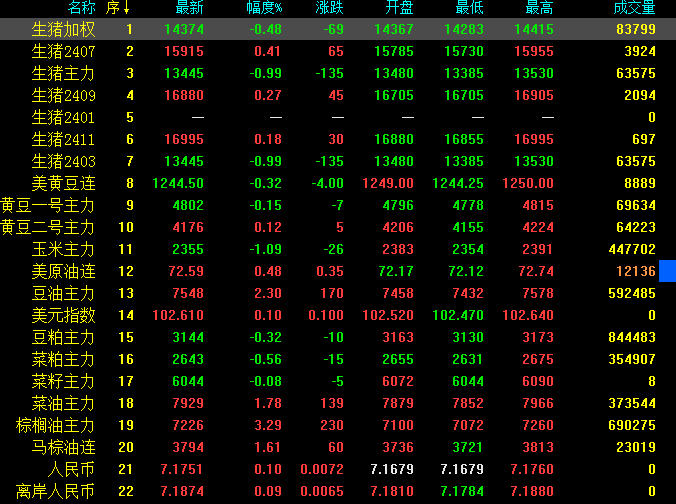Select the 美元指数 row name
Image resolution: width=676 pixels, height=504 pixels.
[x=63, y=315]
